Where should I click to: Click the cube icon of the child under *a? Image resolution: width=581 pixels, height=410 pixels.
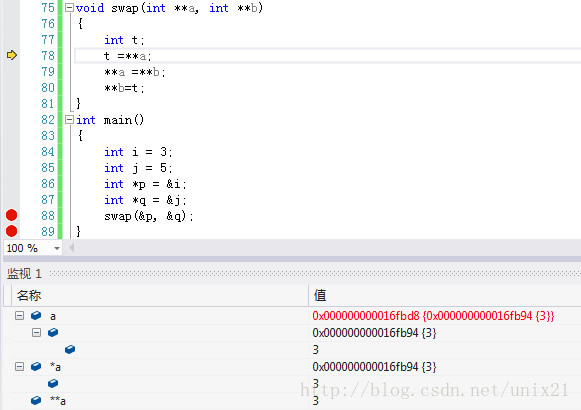[53, 383]
